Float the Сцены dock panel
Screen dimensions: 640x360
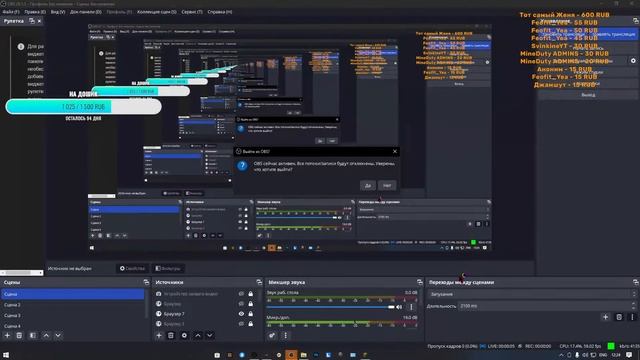click(146, 282)
